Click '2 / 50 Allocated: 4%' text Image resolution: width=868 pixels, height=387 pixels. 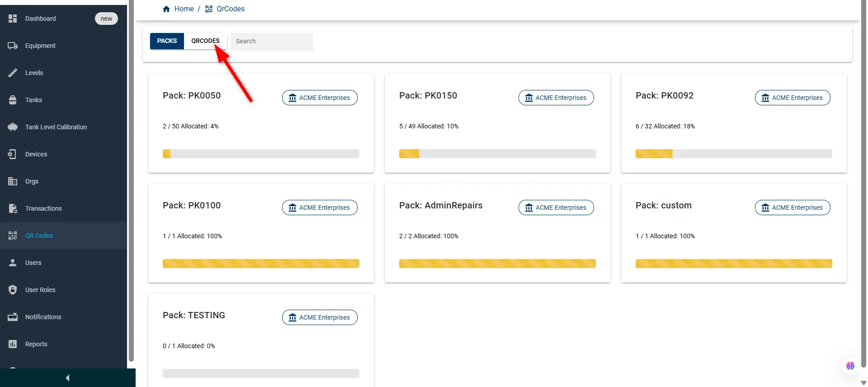(x=191, y=126)
